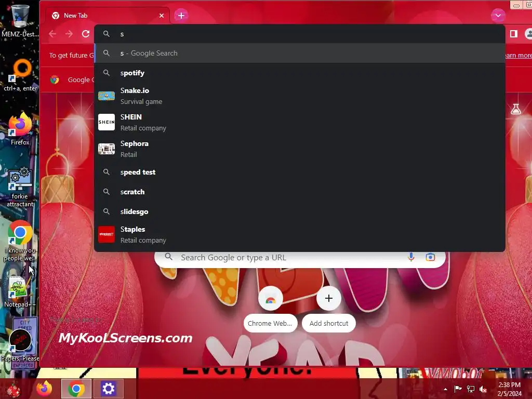The image size is (532, 399).
Task: Open the gear settings taskbar app
Action: 108,389
